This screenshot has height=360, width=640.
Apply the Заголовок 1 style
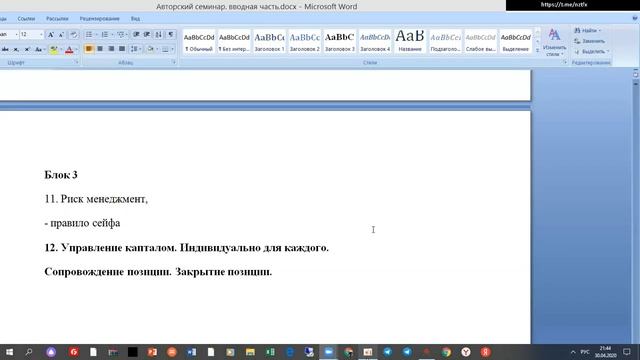269,42
